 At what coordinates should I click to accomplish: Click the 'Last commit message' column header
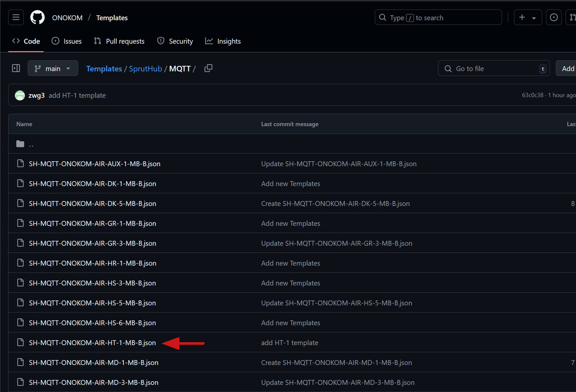tap(290, 124)
